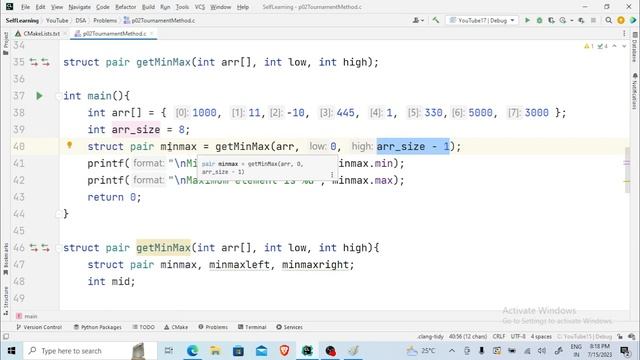The image size is (640, 360).
Task: Open the Database tool window
Action: [635, 47]
